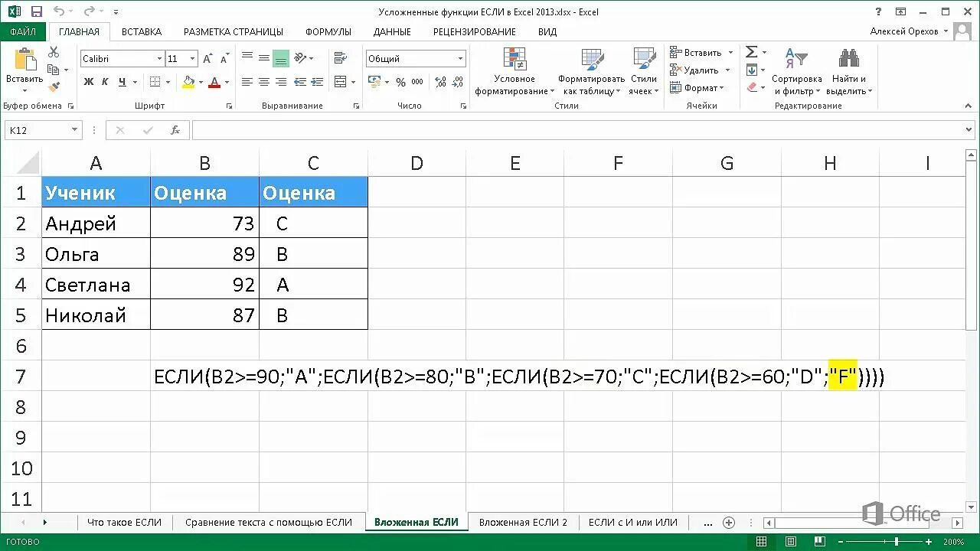This screenshot has width=980, height=551.
Task: Open sheet tab Вложенная ЕСЛИ 2
Action: tap(524, 522)
